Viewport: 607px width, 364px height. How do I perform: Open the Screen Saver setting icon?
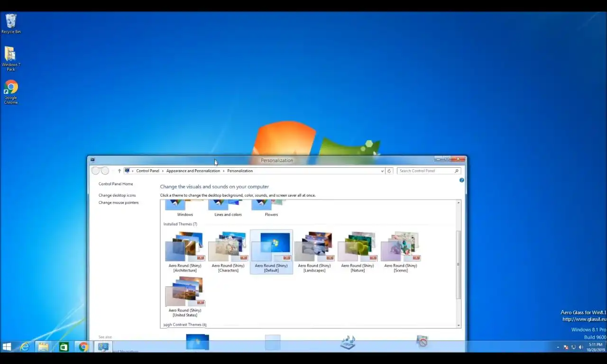coord(422,341)
